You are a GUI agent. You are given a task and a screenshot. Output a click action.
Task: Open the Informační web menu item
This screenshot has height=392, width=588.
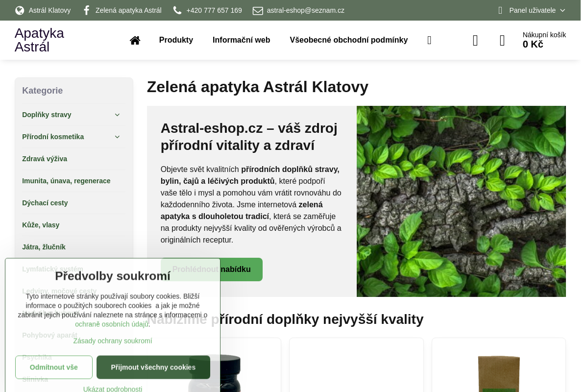[x=241, y=40]
